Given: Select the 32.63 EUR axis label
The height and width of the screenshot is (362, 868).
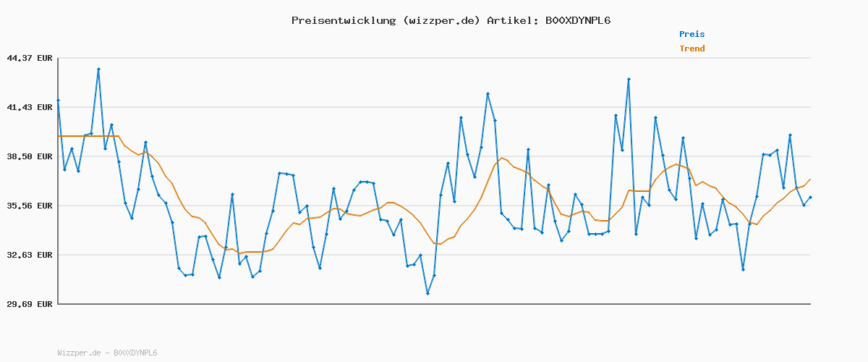Looking at the screenshot, I should pyautogui.click(x=30, y=255).
